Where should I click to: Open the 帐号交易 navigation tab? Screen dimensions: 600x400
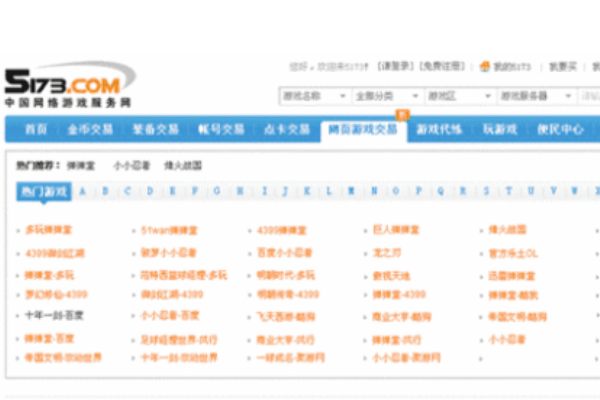pyautogui.click(x=221, y=129)
